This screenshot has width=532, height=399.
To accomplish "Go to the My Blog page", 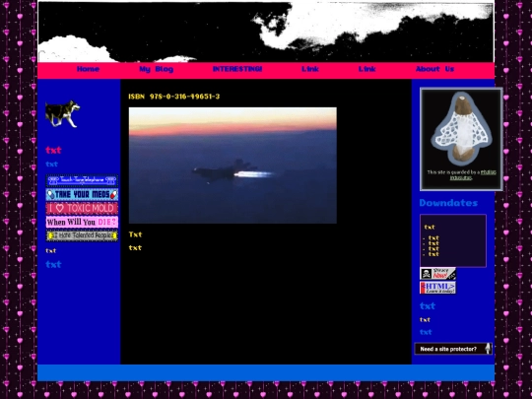I will point(156,69).
